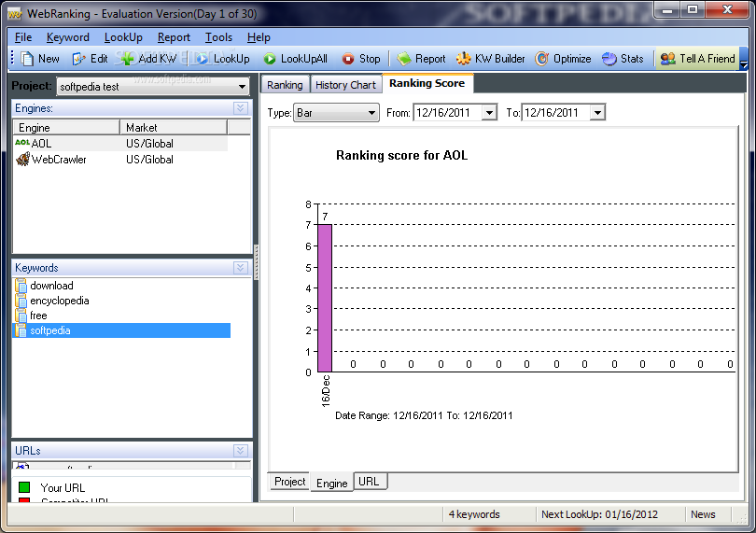Select the softpedia keyword

click(121, 330)
